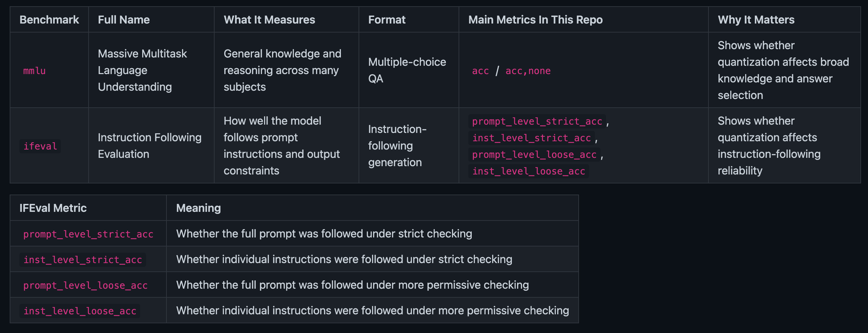
Task: Click the What It Measures header
Action: pyautogui.click(x=269, y=20)
